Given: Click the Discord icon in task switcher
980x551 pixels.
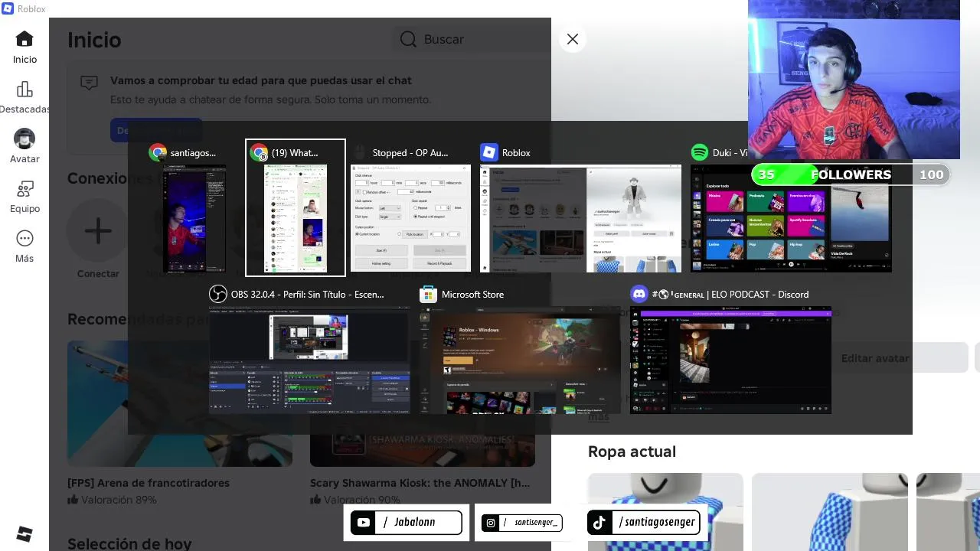Looking at the screenshot, I should [639, 294].
